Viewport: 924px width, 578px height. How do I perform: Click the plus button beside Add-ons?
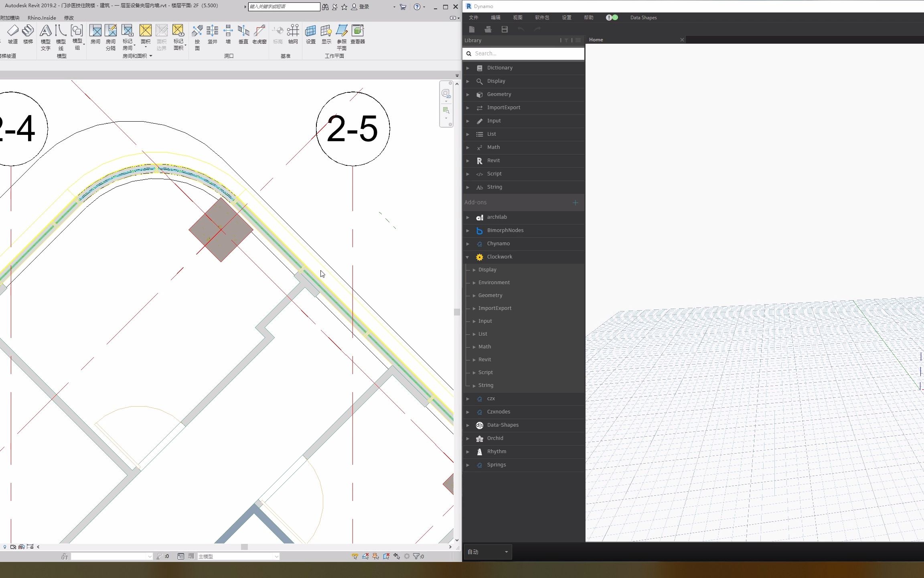[575, 203]
